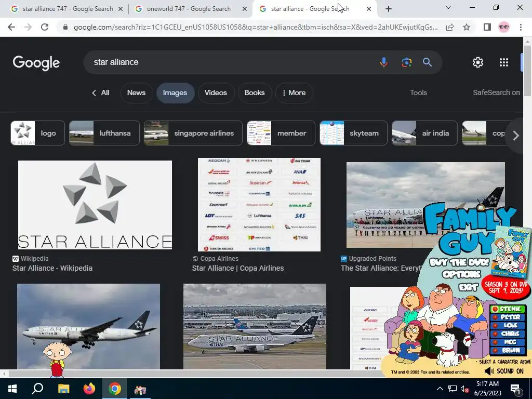The height and width of the screenshot is (399, 532).
Task: Go back to All results
Action: point(101,92)
